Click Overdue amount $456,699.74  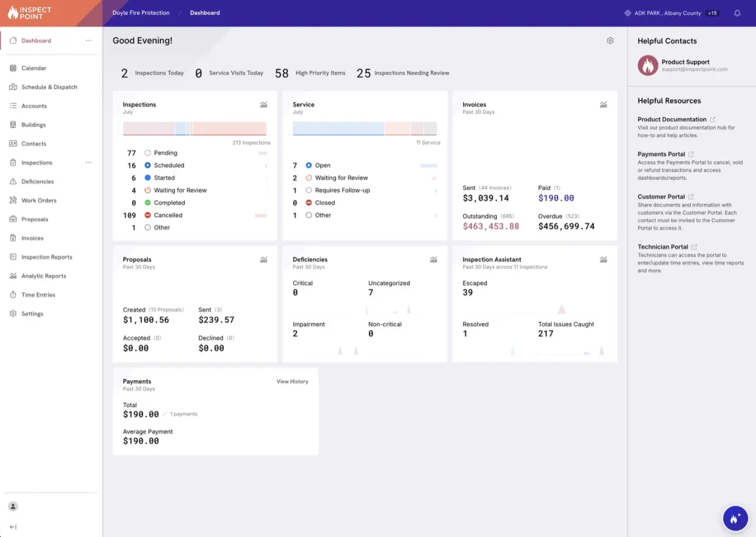[566, 226]
